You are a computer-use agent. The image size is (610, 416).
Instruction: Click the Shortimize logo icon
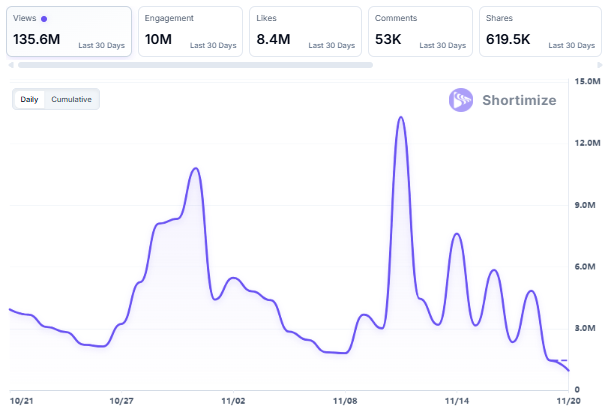coord(461,100)
